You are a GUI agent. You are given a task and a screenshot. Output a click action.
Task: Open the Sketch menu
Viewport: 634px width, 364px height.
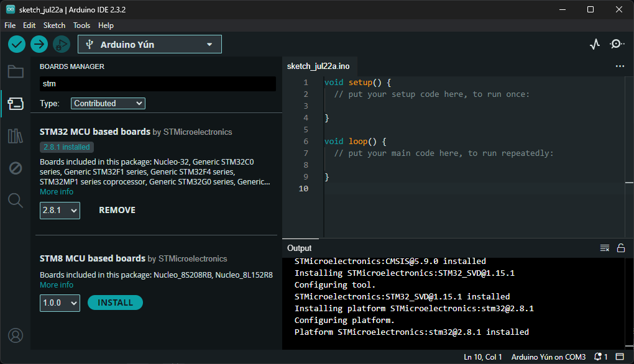54,25
